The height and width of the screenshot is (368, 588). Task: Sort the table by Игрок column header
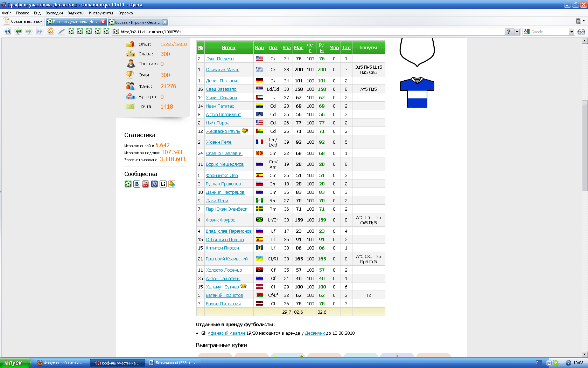point(229,48)
